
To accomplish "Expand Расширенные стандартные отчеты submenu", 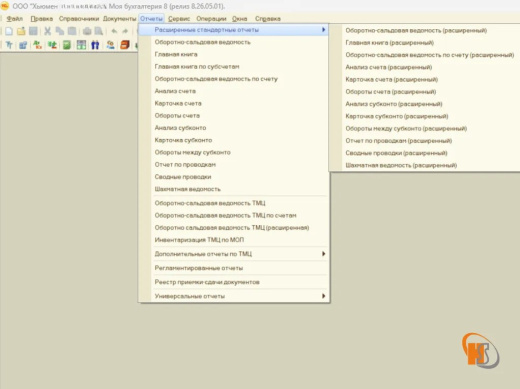I will click(233, 30).
